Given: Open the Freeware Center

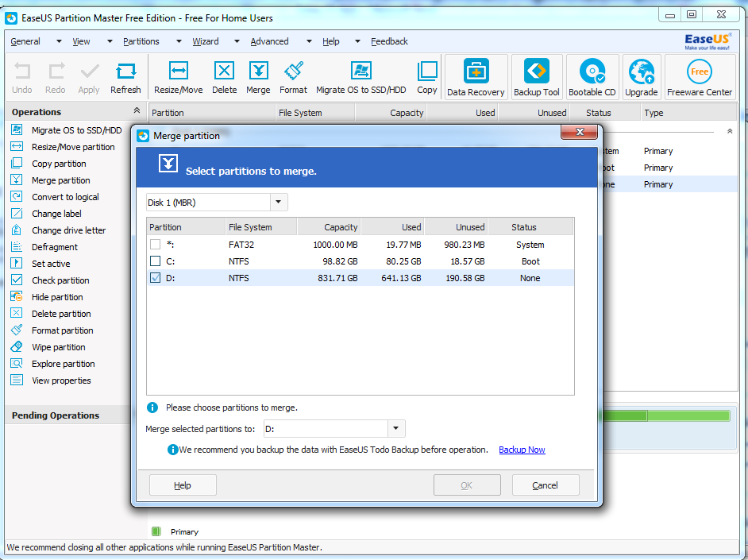Looking at the screenshot, I should point(700,77).
